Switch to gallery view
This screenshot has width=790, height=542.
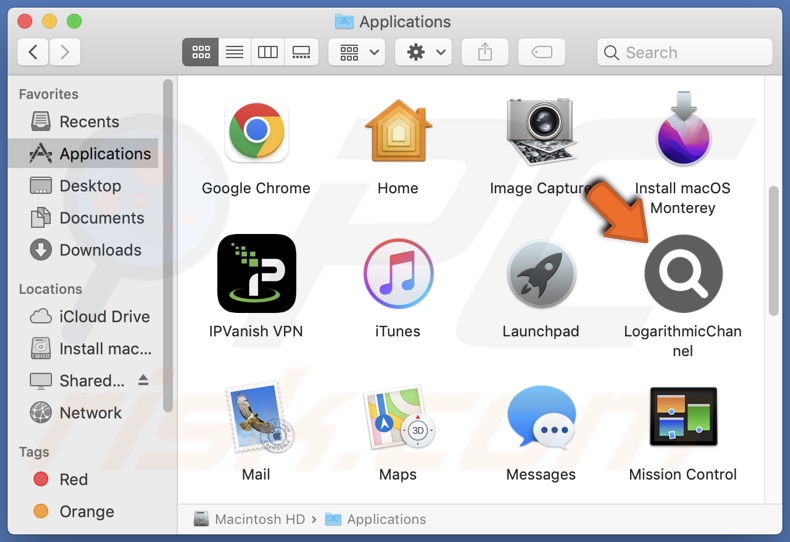coord(301,52)
